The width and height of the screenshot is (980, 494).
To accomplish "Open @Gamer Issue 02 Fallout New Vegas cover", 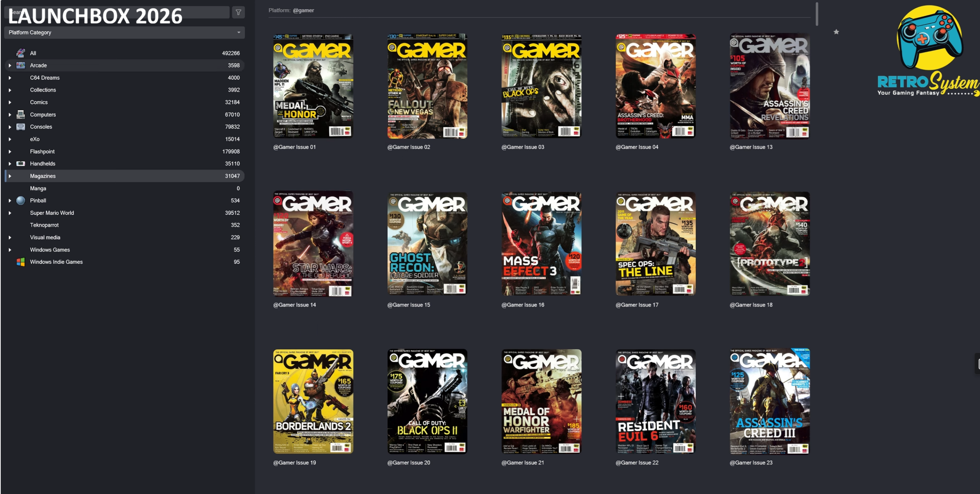I will 427,86.
